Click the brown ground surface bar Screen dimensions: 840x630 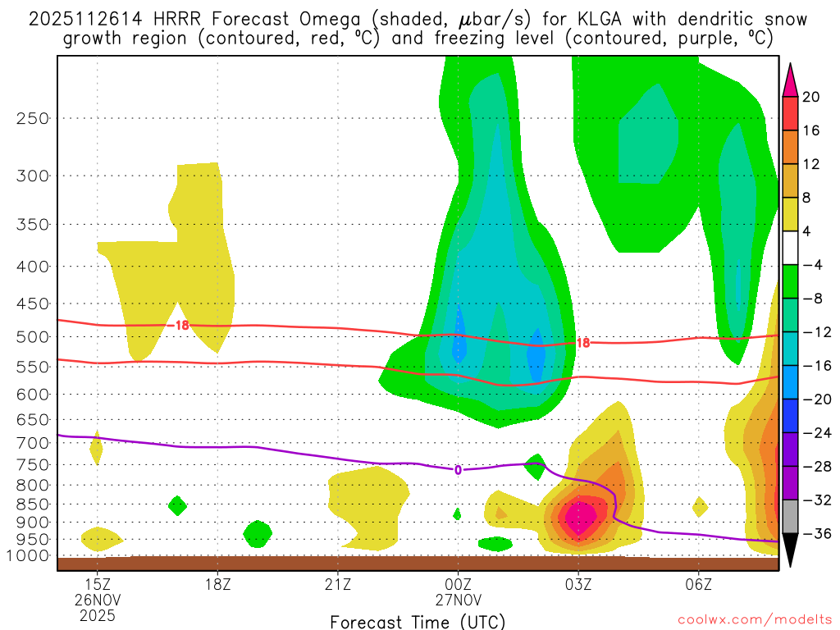pyautogui.click(x=418, y=563)
